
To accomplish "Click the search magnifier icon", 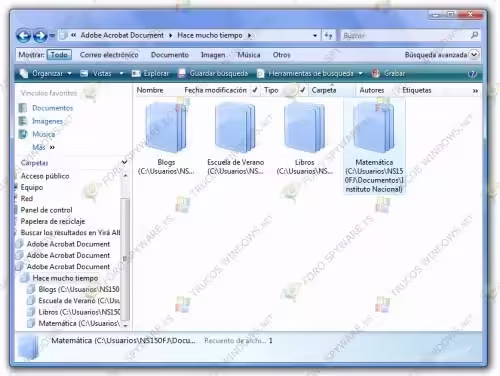I will (x=474, y=35).
